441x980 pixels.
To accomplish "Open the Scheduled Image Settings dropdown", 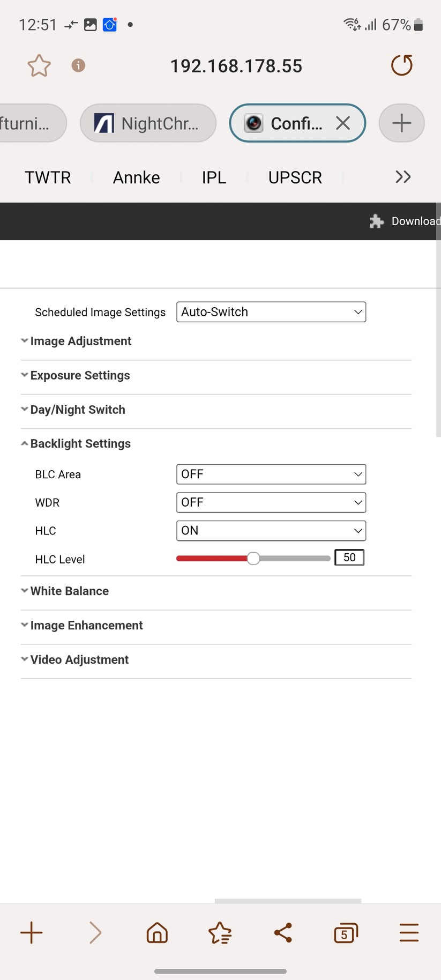I will (271, 311).
